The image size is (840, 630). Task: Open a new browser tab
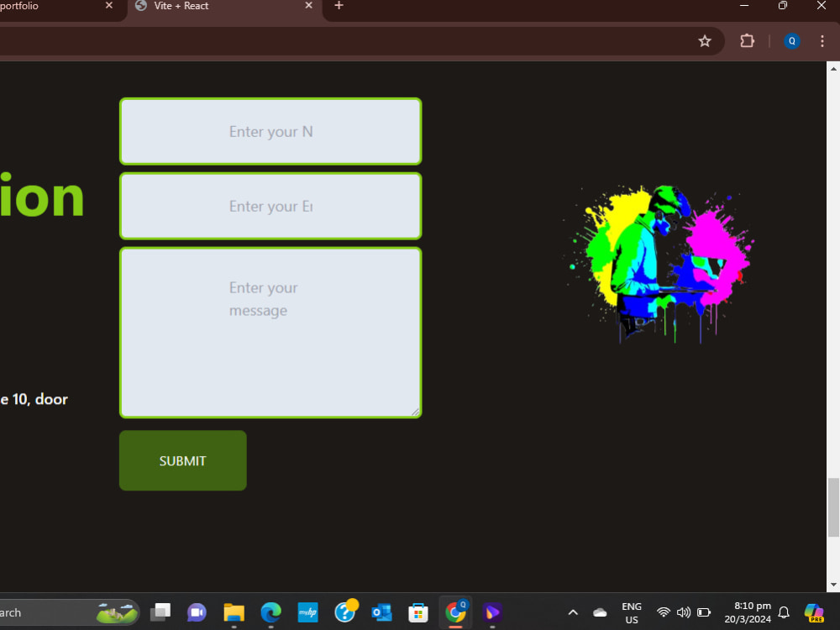point(339,5)
